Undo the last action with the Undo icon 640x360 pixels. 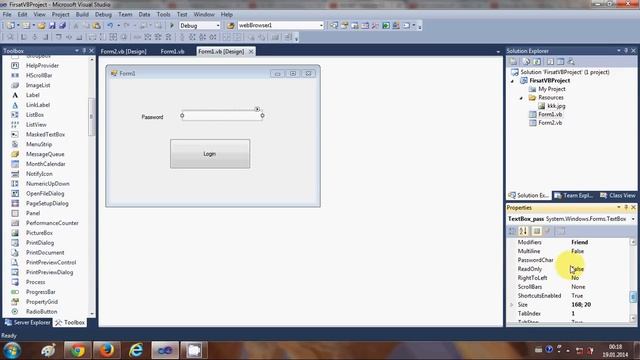coord(110,25)
